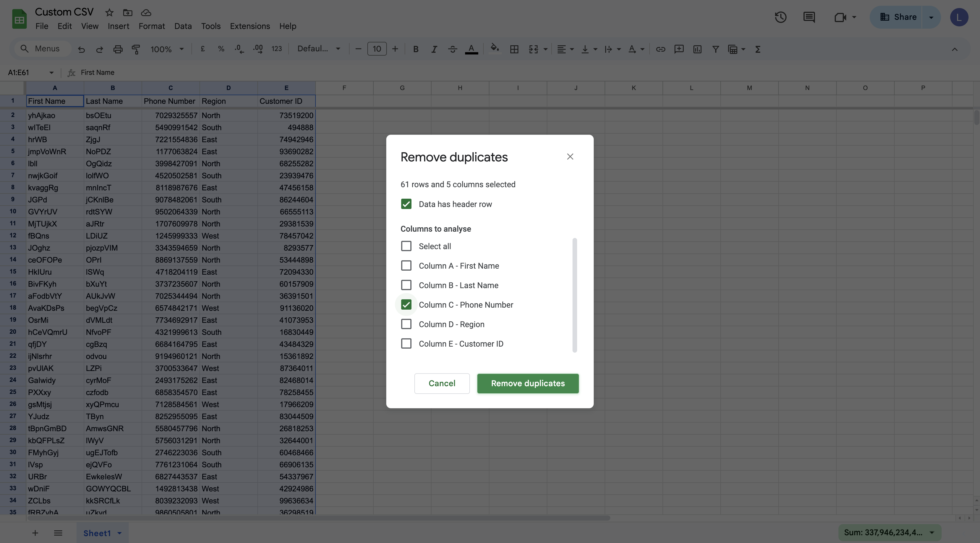Open the Edit menu
Viewport: 980px width, 543px height.
point(65,26)
